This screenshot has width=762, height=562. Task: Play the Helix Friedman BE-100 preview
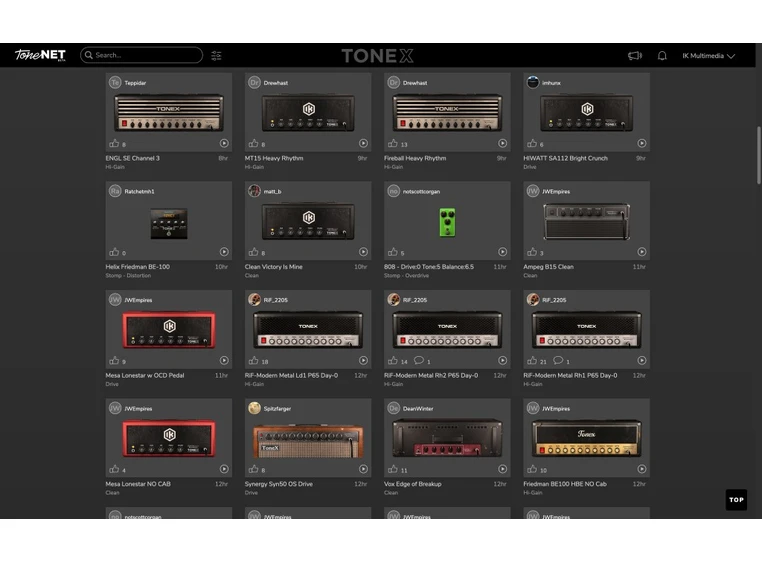click(224, 252)
